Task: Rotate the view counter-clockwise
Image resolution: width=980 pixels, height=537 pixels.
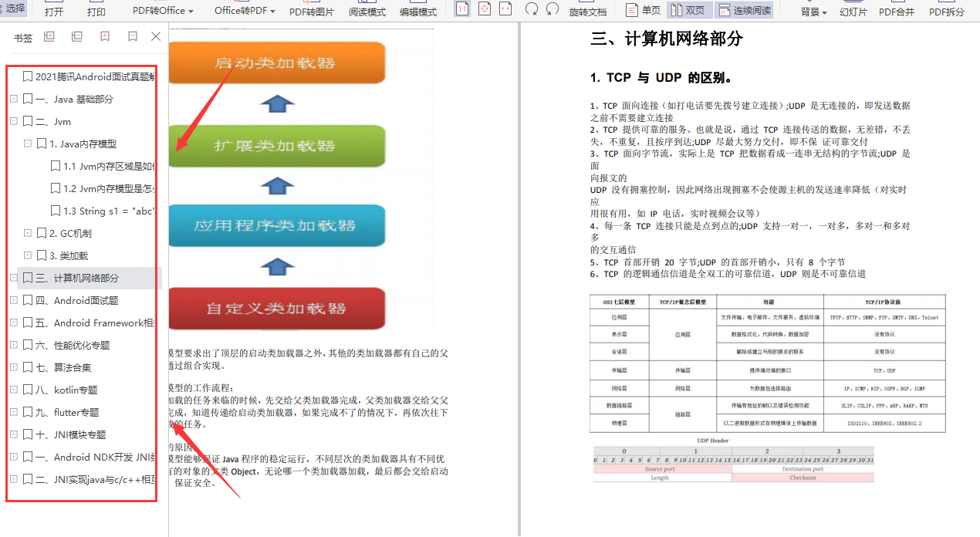Action: (x=532, y=9)
